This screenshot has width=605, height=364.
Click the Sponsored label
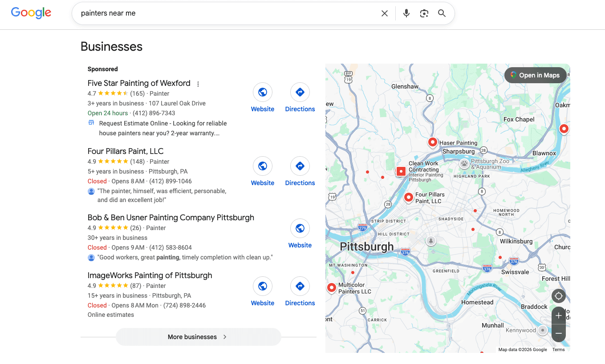(x=103, y=69)
